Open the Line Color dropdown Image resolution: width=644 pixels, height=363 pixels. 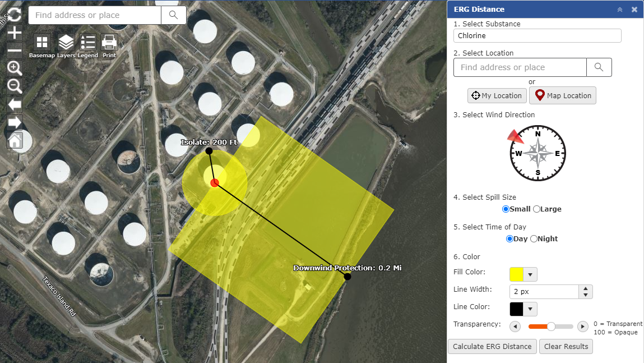530,309
